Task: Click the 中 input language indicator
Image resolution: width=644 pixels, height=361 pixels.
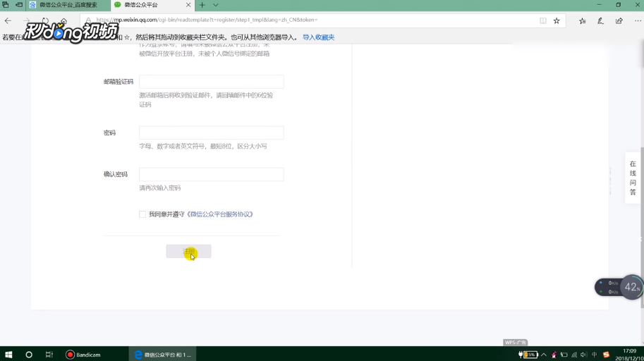Action: click(x=595, y=355)
